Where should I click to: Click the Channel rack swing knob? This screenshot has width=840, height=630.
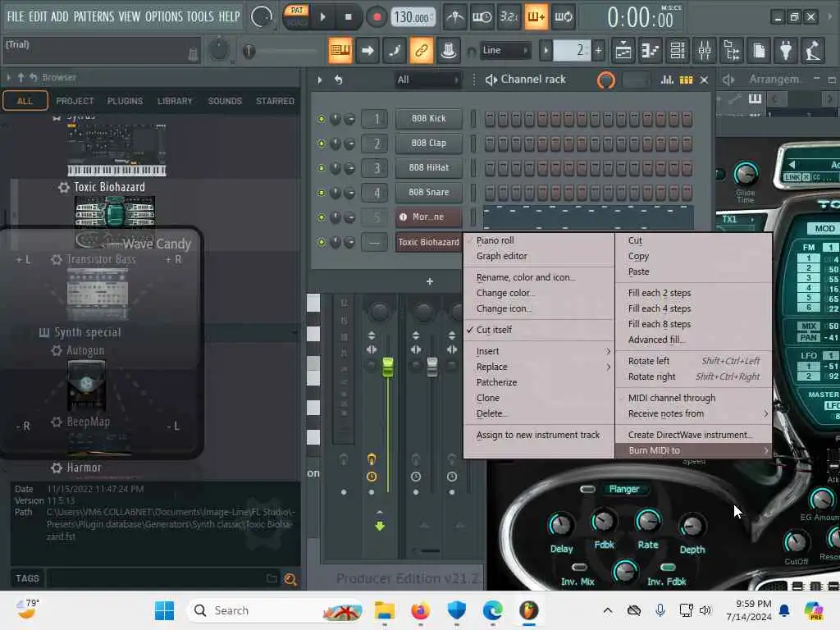click(606, 80)
